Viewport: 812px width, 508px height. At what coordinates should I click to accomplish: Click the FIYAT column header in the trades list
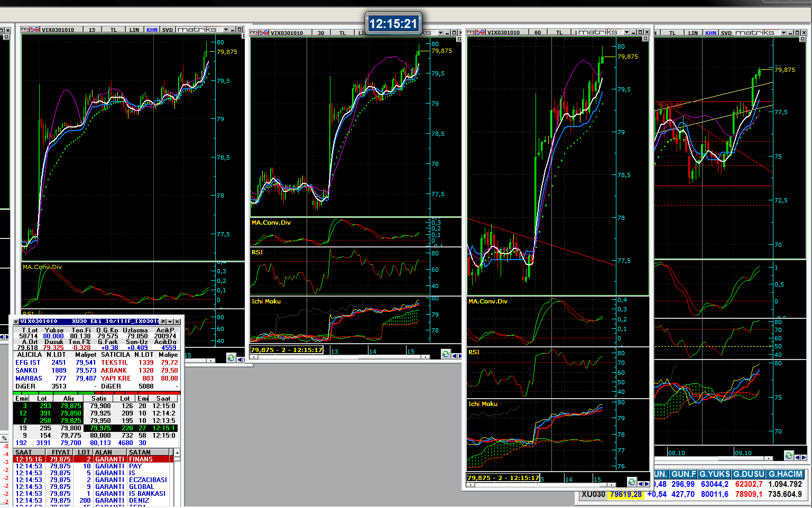pos(60,452)
